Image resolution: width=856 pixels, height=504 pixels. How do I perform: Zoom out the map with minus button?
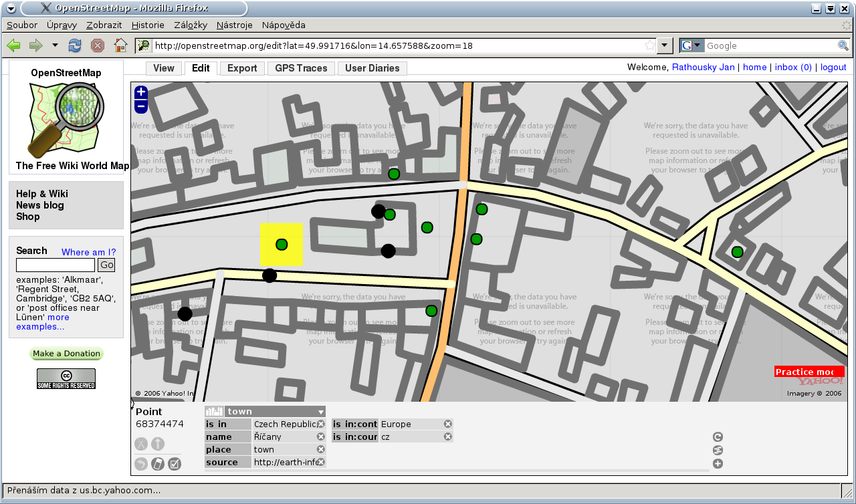(x=140, y=107)
